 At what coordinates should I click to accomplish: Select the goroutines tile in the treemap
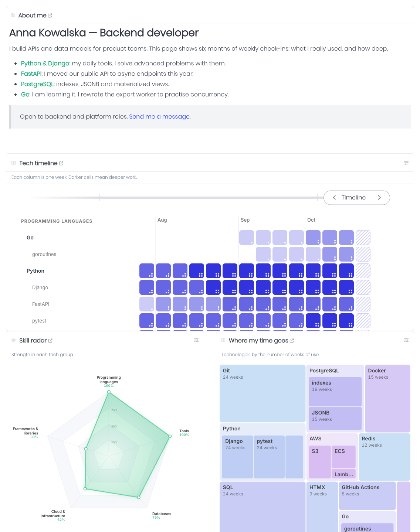(367, 528)
